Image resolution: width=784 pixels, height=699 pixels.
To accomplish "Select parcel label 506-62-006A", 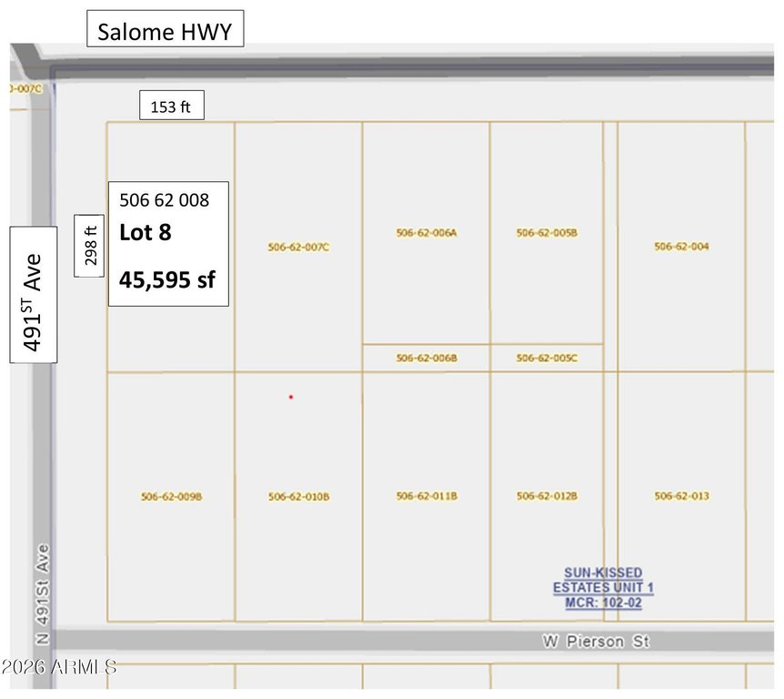I will (x=427, y=233).
